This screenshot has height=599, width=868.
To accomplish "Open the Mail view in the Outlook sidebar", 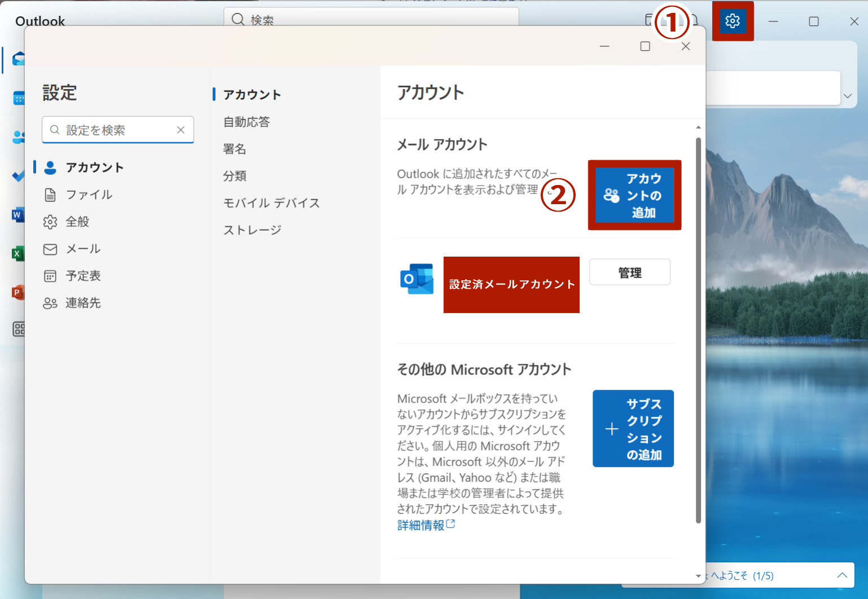I will [19, 59].
